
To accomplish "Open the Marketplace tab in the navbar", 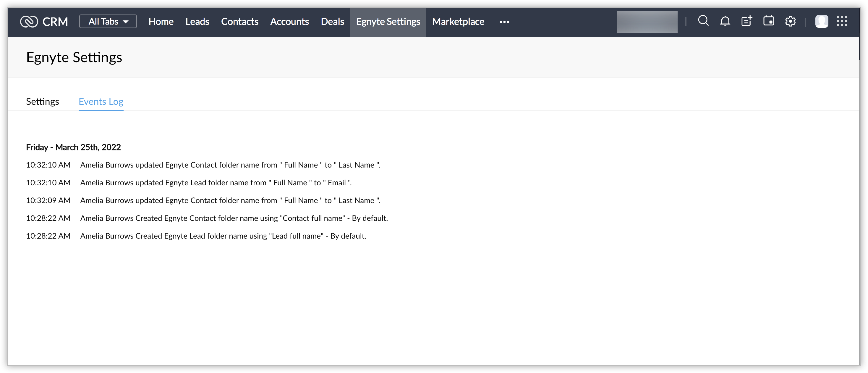I will (x=458, y=22).
